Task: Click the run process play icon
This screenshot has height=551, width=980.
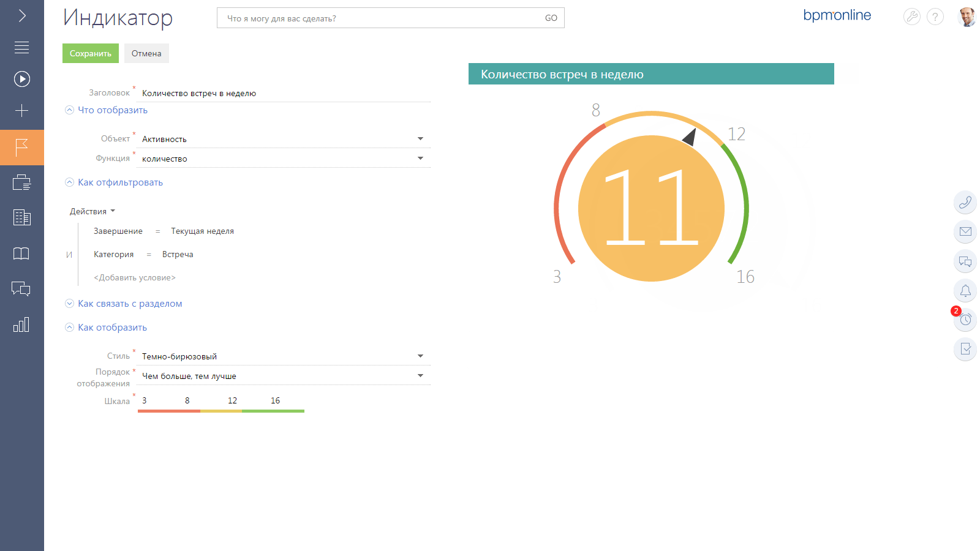Action: 22,79
